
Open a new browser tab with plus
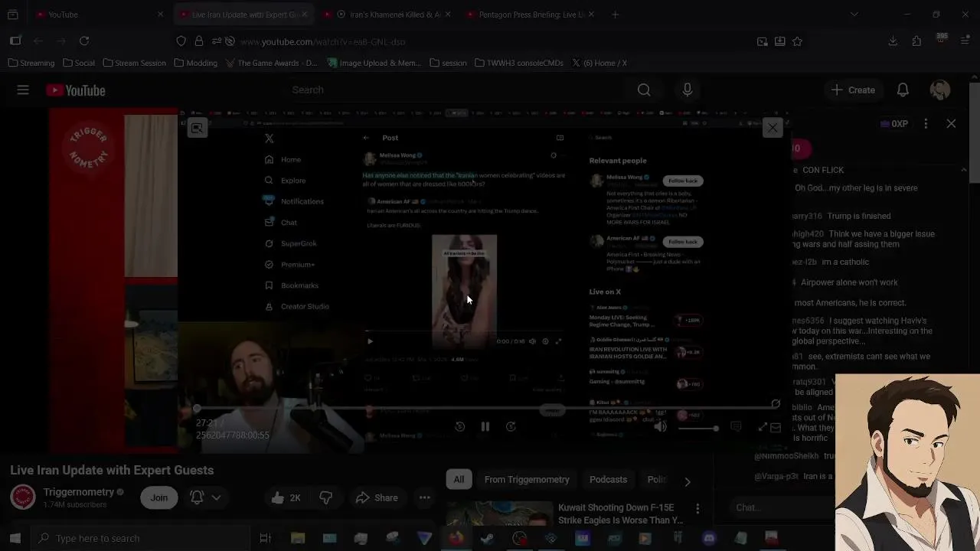(615, 15)
